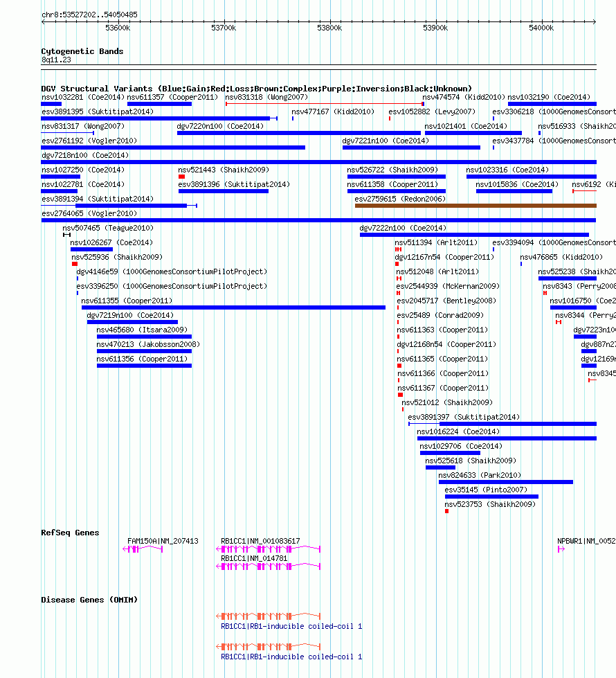Viewport: 616px width, 678px height.
Task: Click the nsv512048 (Arlt2011) label
Action: [x=437, y=272]
